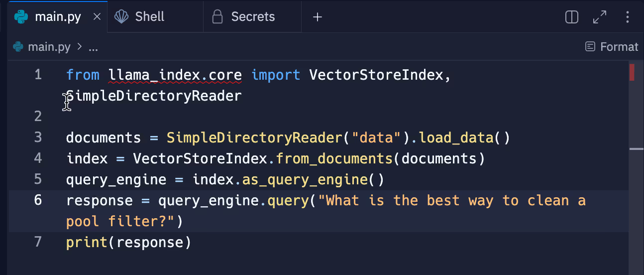Click the Shell shell icon

121,17
